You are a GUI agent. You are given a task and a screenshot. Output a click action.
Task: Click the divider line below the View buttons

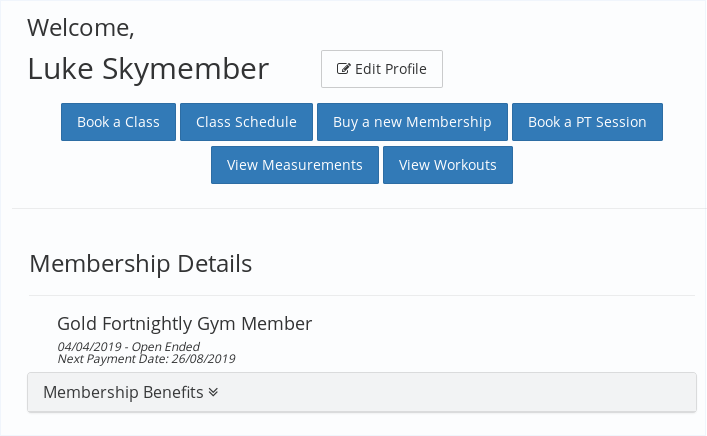tap(360, 208)
